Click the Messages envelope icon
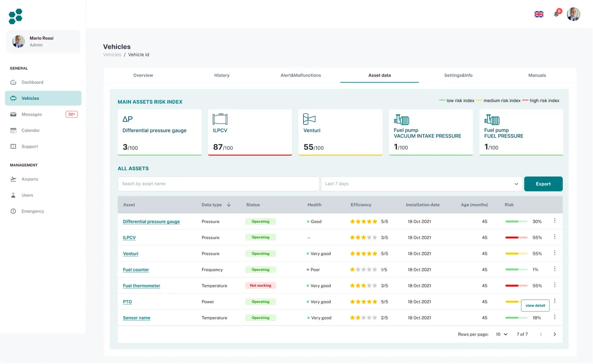 [13, 114]
